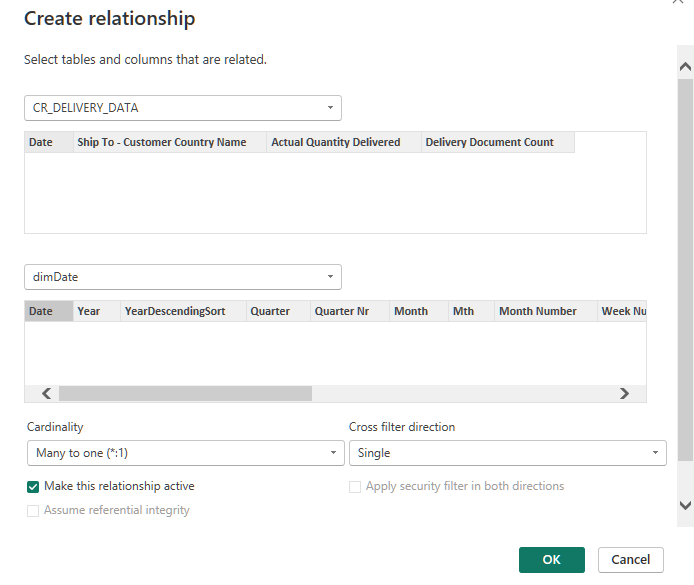
Task: Click the dialog's vertical scroll up arrow
Action: click(x=685, y=67)
